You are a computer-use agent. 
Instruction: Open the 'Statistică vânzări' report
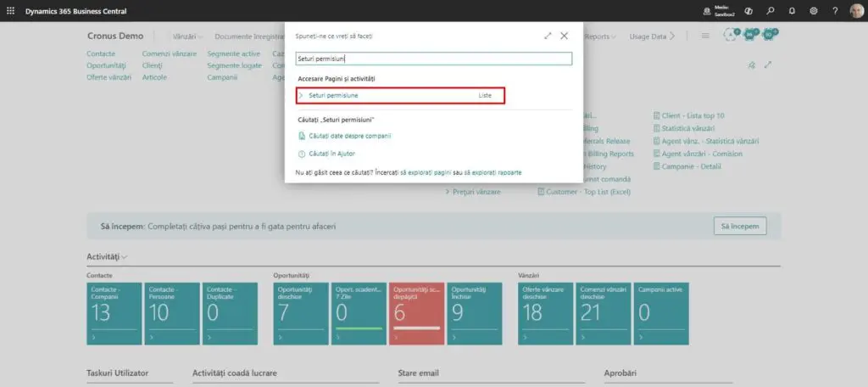tap(688, 129)
